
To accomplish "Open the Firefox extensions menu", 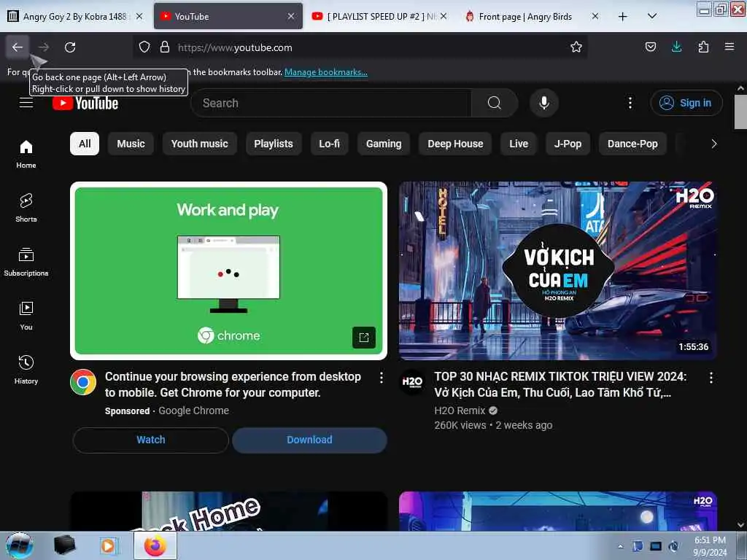I will tap(703, 47).
